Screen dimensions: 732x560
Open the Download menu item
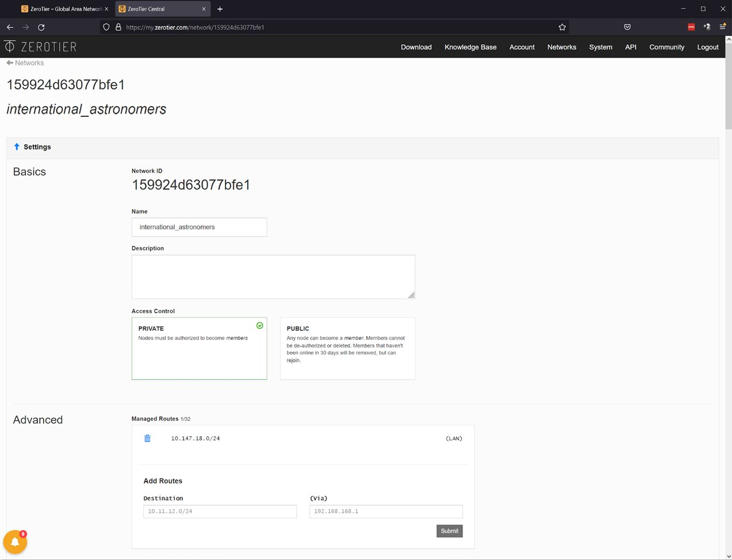pos(416,47)
